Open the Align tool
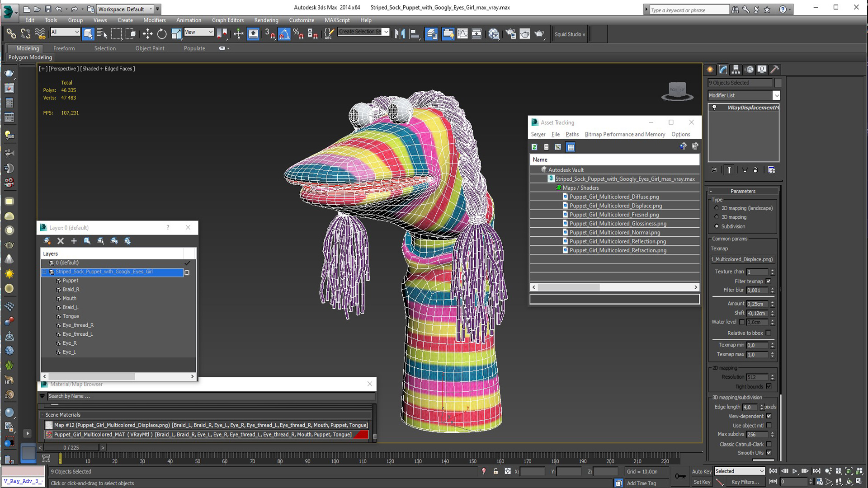The image size is (868, 488). point(414,34)
